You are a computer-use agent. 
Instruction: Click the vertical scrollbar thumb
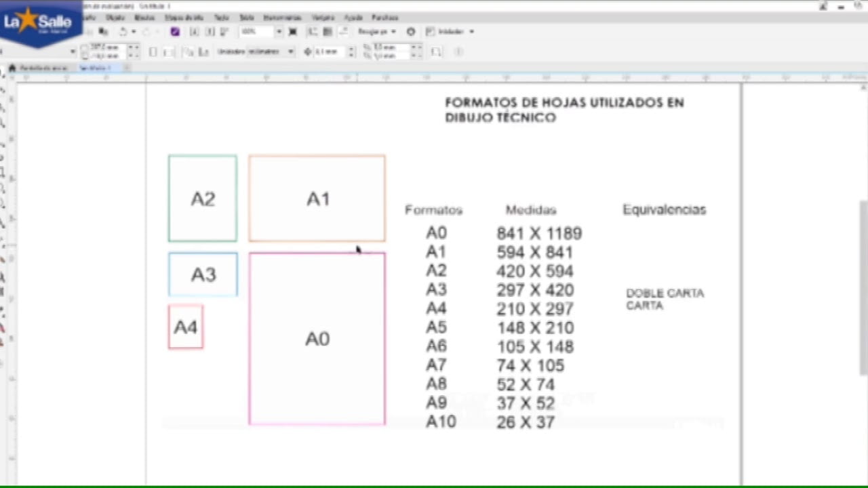pyautogui.click(x=863, y=287)
